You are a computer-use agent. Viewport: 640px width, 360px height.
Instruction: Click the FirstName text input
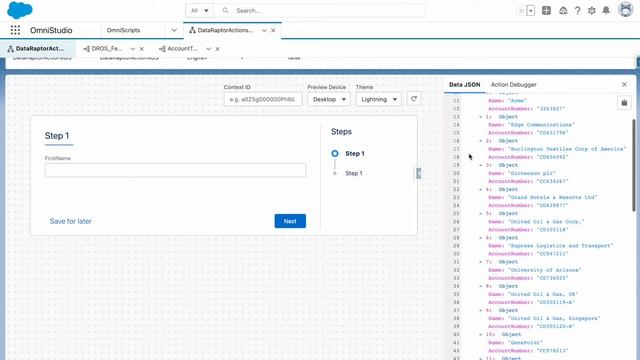click(x=176, y=170)
